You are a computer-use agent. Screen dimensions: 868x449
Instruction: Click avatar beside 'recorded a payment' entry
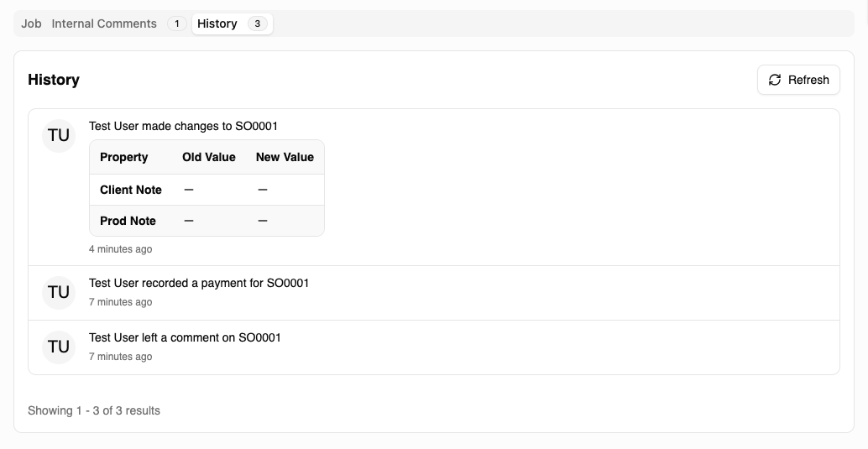pyautogui.click(x=59, y=292)
